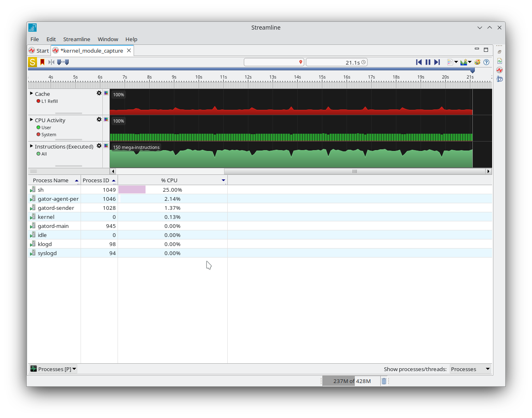Click the trash icon next to memory usage
Viewport: 532px width, 418px height.
click(x=384, y=381)
